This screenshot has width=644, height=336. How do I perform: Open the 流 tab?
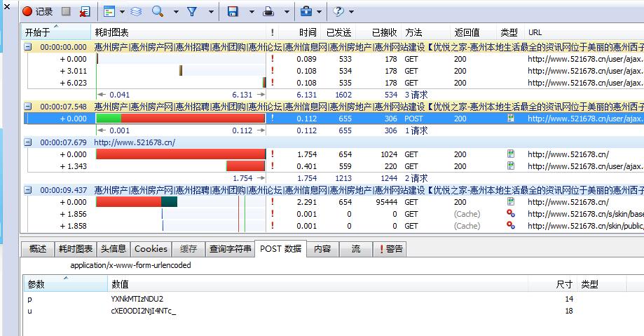click(x=356, y=249)
